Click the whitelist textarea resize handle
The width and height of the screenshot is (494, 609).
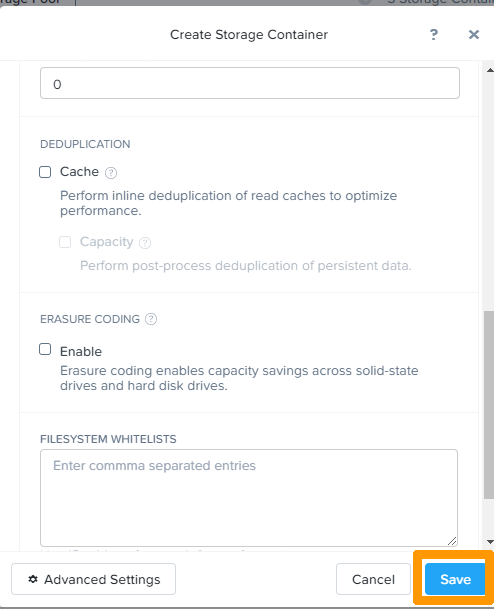coord(452,541)
